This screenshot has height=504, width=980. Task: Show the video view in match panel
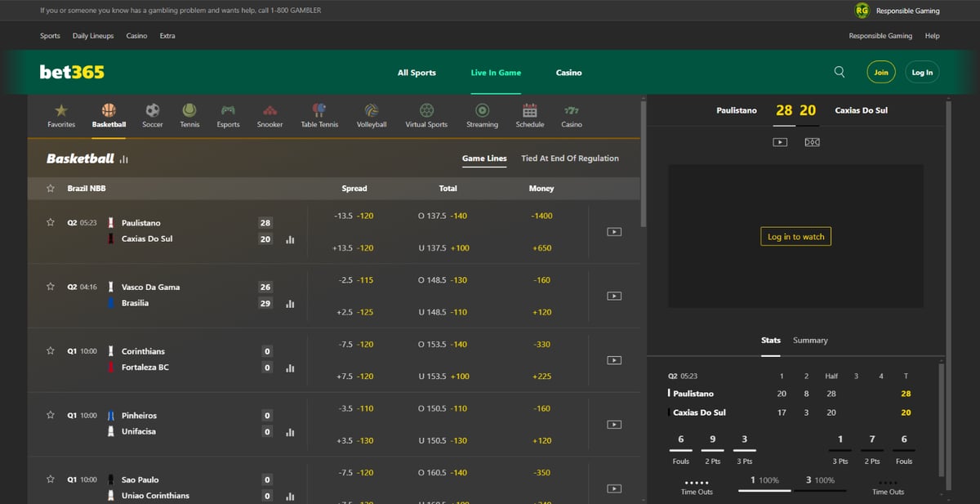780,142
